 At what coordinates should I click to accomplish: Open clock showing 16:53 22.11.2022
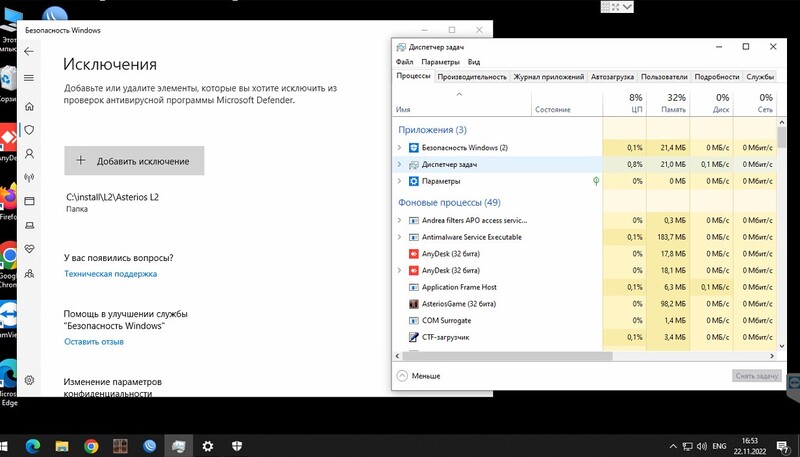click(x=749, y=446)
